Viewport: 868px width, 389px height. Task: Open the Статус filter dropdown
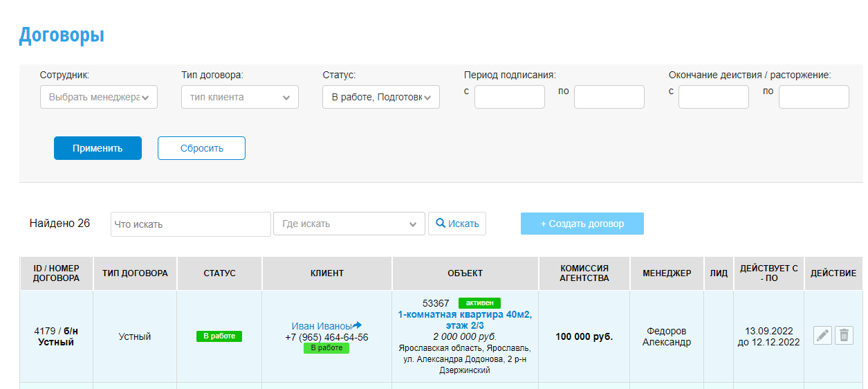click(x=381, y=97)
